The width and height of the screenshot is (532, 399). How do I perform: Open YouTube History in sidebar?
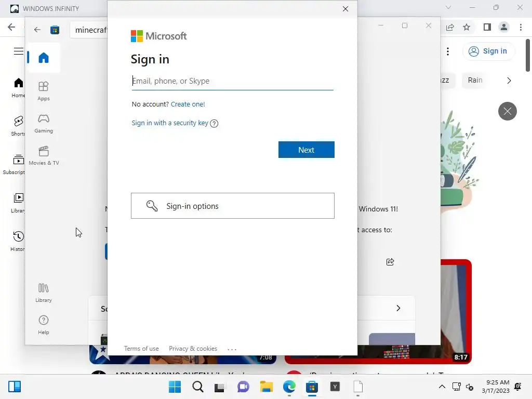point(18,241)
